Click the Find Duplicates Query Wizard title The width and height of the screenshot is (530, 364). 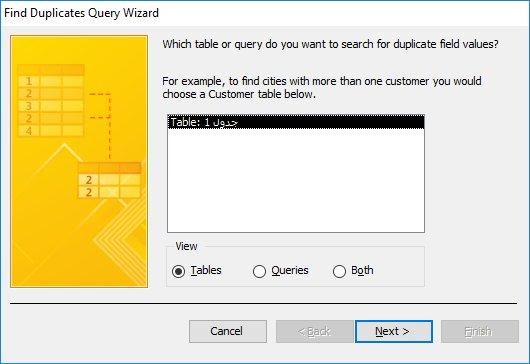(81, 13)
